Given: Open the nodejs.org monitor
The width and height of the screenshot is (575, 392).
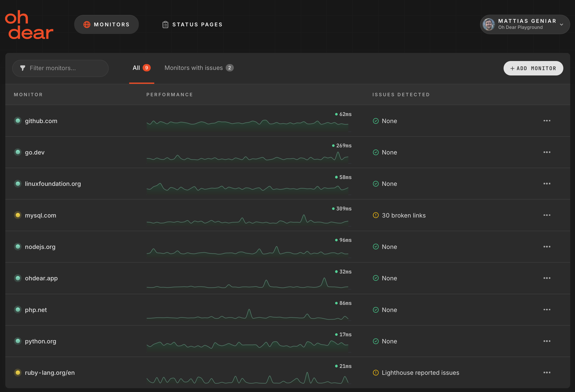Looking at the screenshot, I should pyautogui.click(x=40, y=247).
